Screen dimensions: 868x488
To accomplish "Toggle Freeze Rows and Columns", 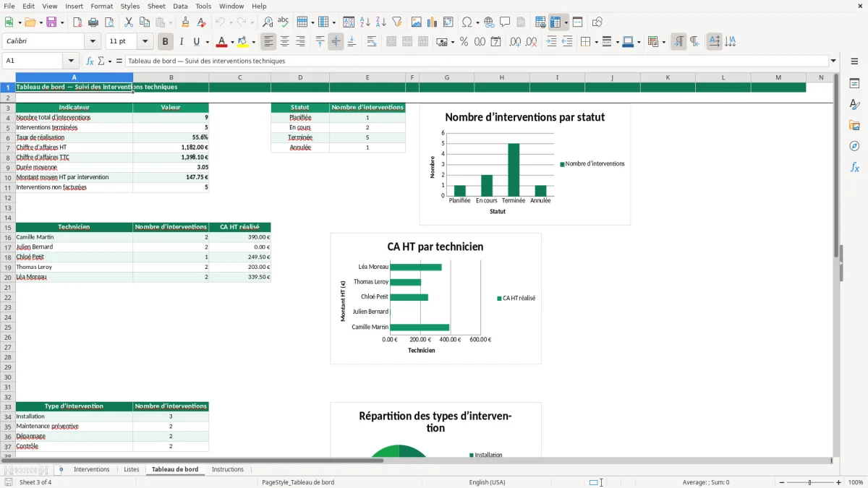I will 556,22.
